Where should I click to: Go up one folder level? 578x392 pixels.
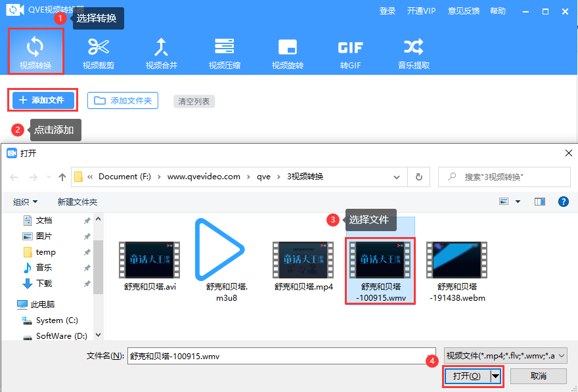coord(62,177)
